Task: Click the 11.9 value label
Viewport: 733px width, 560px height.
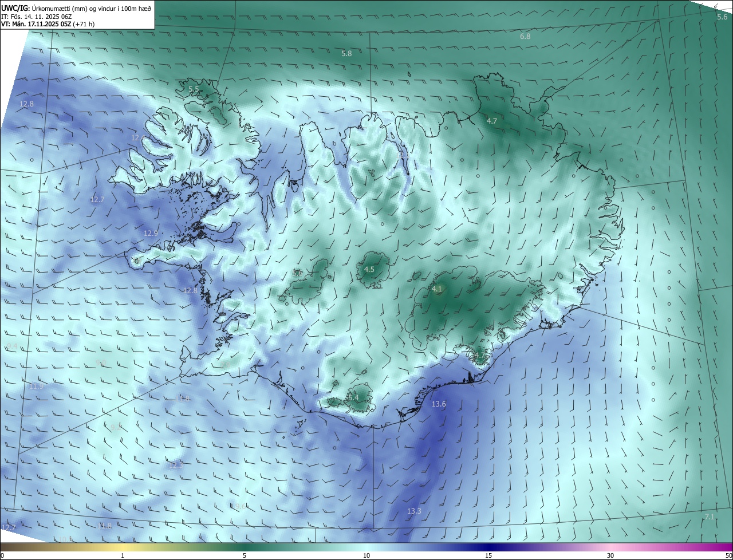Action: coord(36,387)
